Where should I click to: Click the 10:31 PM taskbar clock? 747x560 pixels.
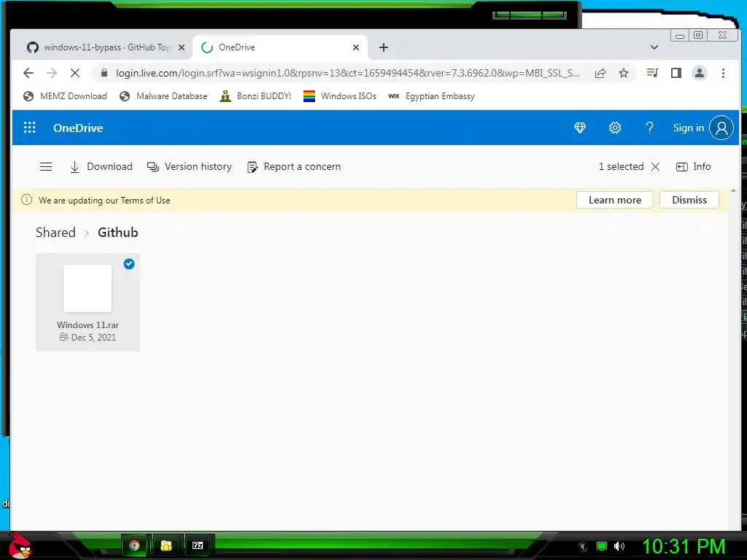point(684,546)
